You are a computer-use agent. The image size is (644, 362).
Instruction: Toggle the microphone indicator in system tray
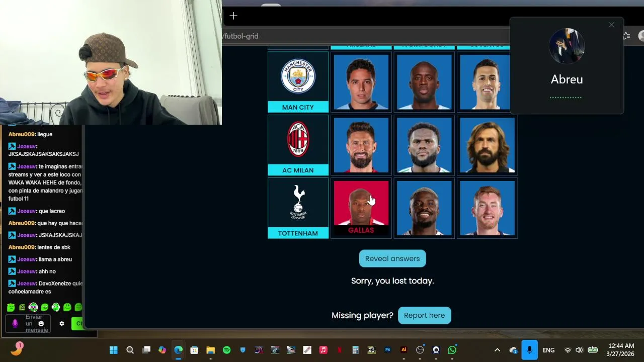(529, 350)
